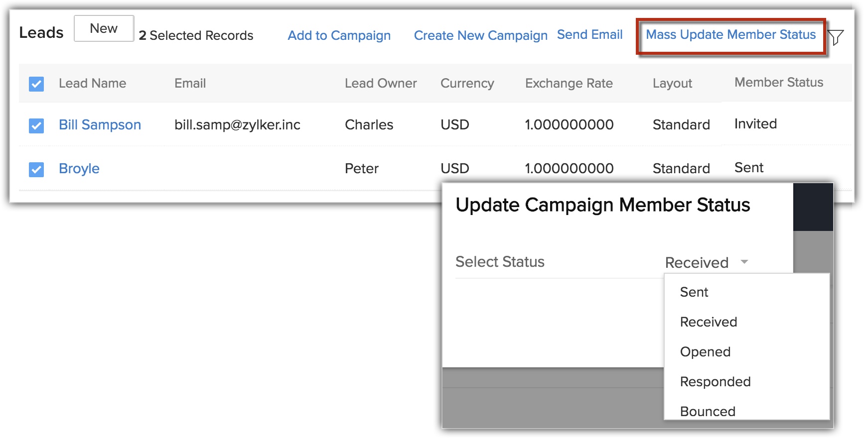Click the Received value in Select Status

697,262
